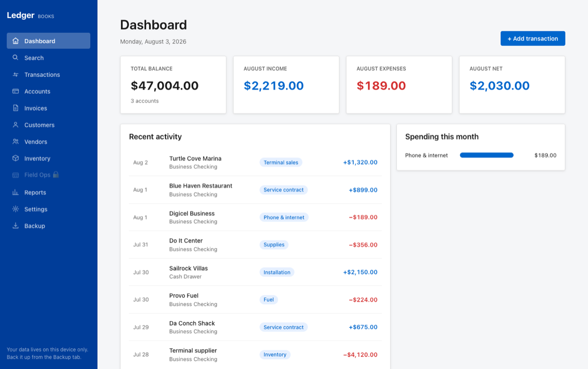Open the Reports section label

tap(35, 192)
